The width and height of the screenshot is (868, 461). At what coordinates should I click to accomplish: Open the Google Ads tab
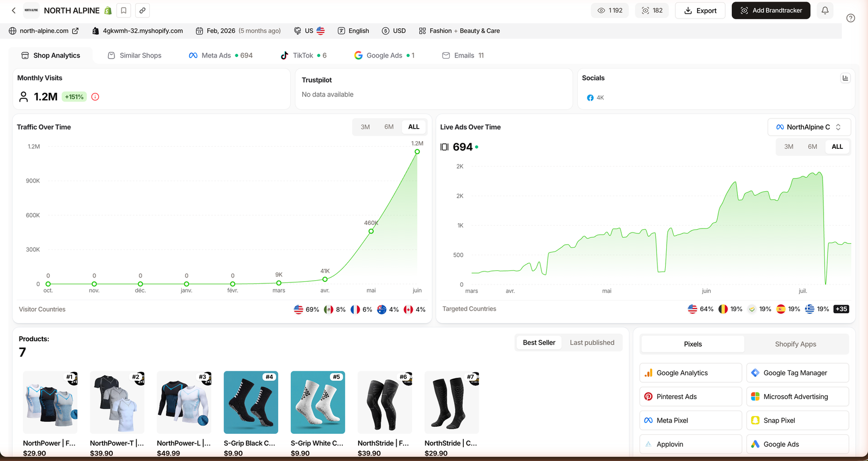click(385, 55)
